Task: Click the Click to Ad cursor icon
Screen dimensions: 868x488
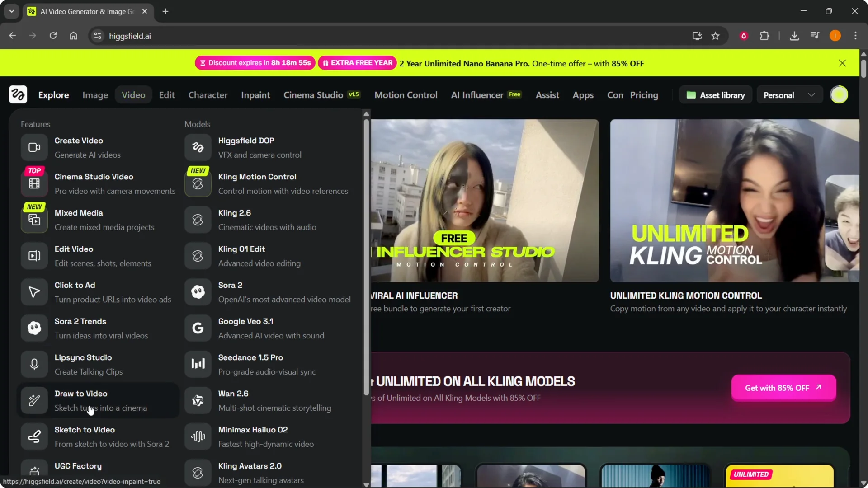Action: coord(34,292)
